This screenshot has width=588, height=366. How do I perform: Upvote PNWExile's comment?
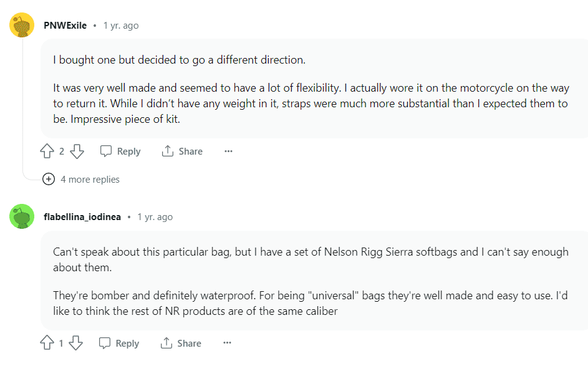(x=47, y=151)
